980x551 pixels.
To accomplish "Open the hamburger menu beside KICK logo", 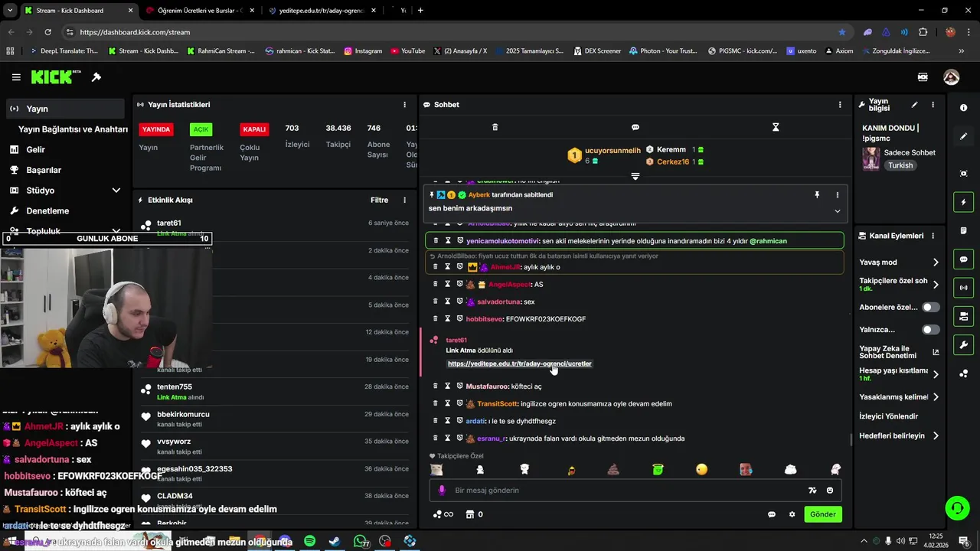I will click(16, 77).
